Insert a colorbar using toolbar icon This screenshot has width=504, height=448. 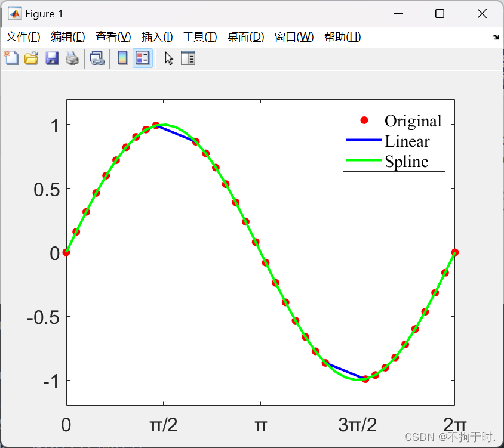pos(122,58)
